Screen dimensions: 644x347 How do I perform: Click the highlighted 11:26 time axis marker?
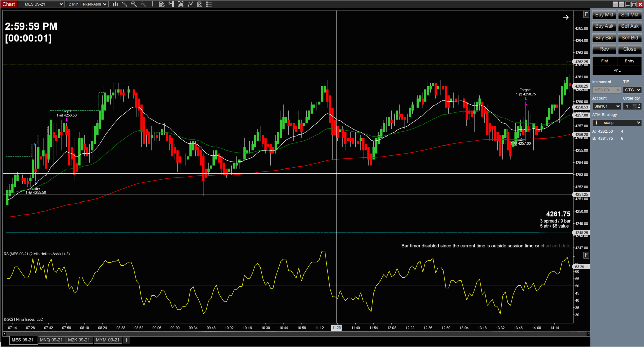click(336, 328)
